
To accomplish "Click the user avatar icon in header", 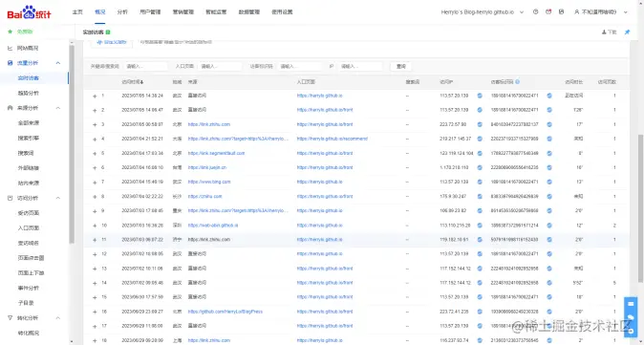I will pyautogui.click(x=577, y=12).
